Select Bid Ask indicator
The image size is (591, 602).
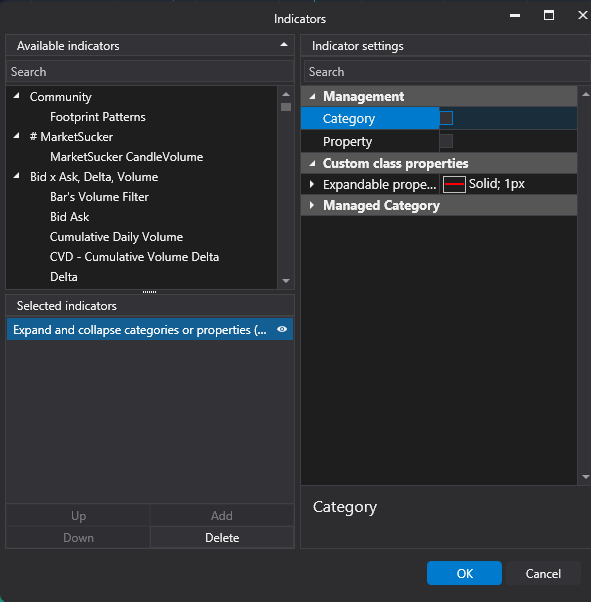click(x=70, y=217)
